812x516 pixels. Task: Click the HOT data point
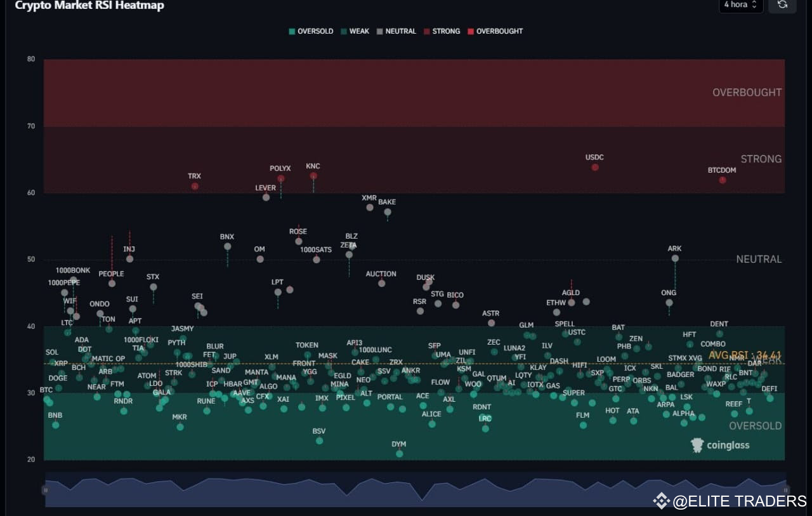point(613,420)
